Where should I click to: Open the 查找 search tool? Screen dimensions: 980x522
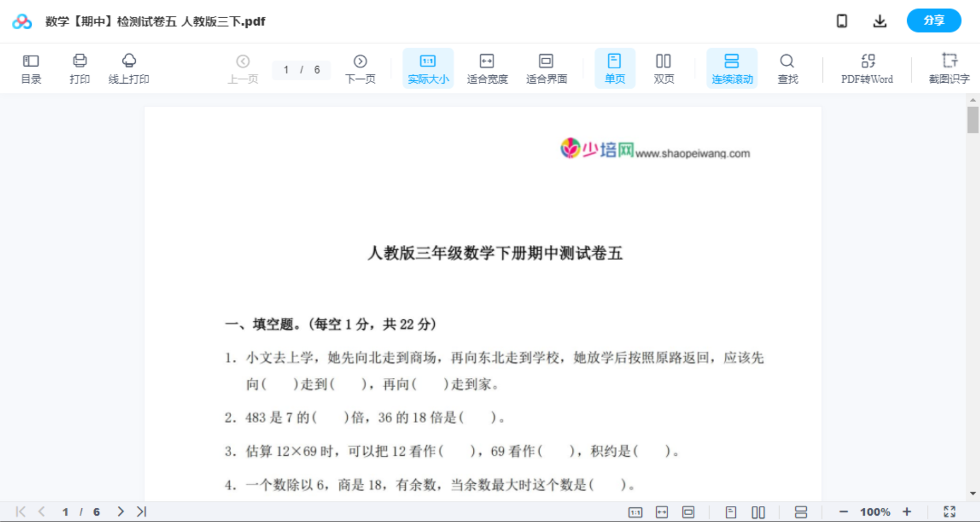[787, 68]
